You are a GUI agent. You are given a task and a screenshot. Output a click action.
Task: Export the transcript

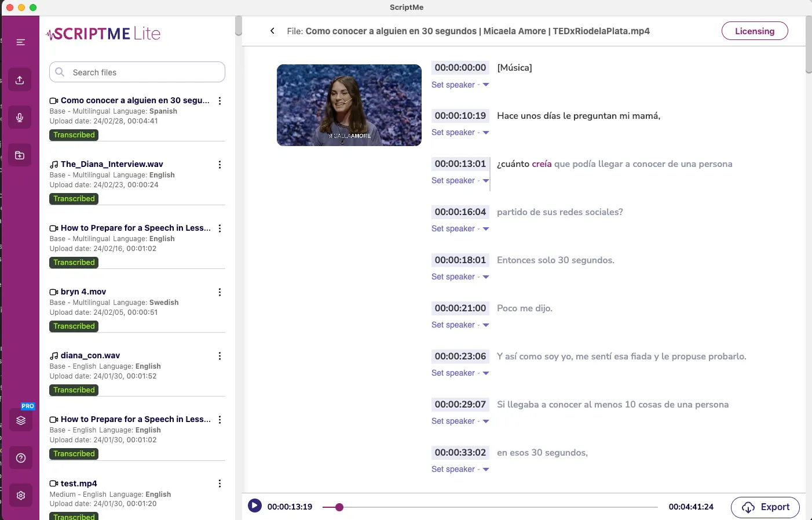(x=765, y=507)
